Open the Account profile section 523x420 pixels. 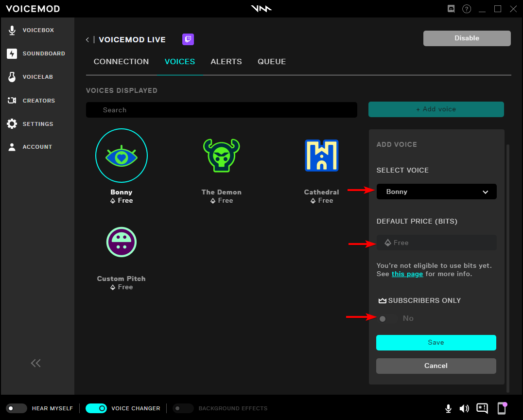pyautogui.click(x=30, y=147)
